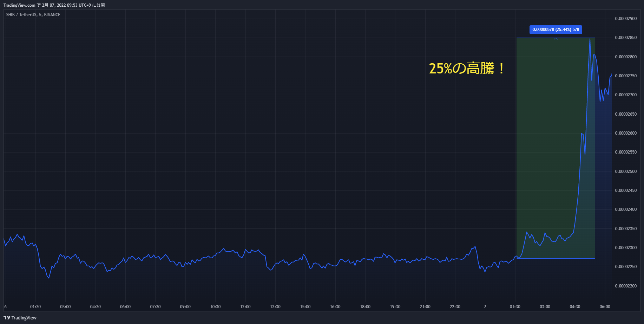
Task: Click the 0.00002350 price axis label
Action: click(626, 229)
